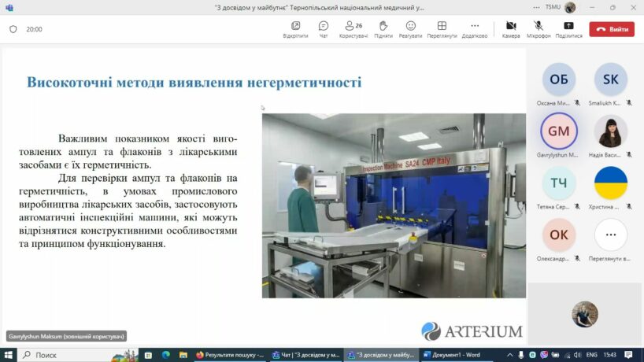644x362 pixels.
Task: Raise your hand in the meeting
Action: tap(383, 29)
